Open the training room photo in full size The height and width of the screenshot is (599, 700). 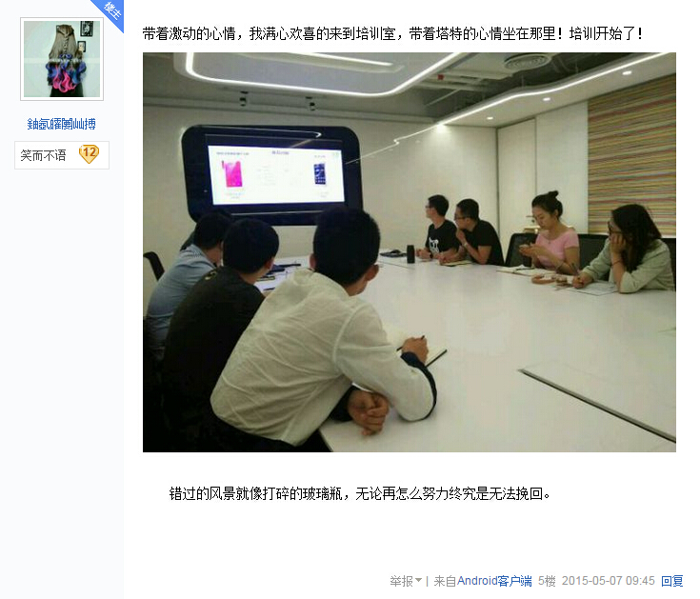point(409,252)
